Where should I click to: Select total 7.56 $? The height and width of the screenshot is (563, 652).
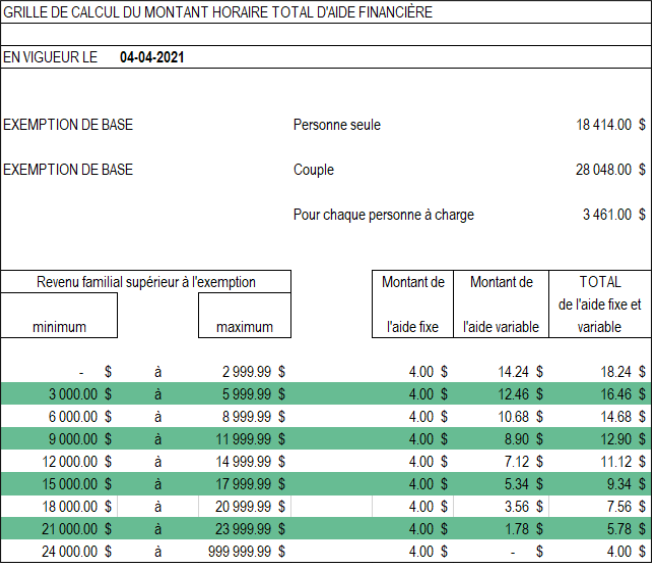coord(626,506)
